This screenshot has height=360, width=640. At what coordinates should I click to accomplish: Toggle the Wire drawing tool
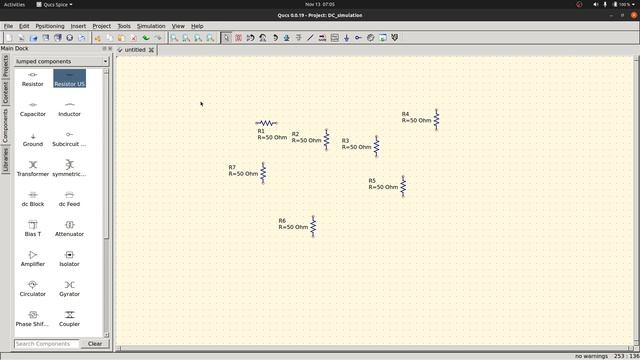tap(311, 38)
